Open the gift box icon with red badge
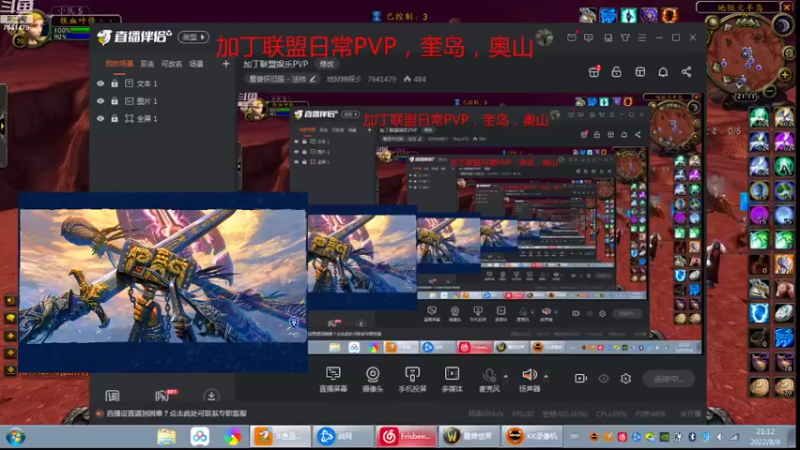800x450 pixels. pos(594,72)
